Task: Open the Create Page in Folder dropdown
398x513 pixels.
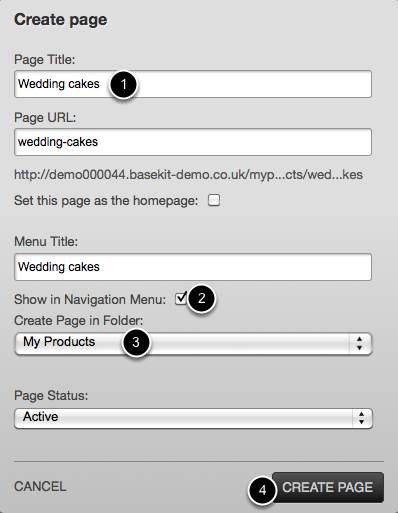Action: click(x=193, y=343)
